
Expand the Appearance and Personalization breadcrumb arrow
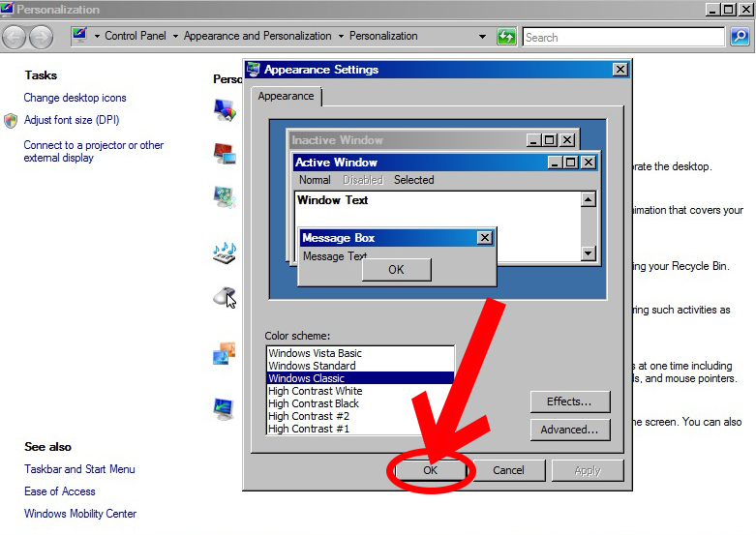(x=341, y=36)
